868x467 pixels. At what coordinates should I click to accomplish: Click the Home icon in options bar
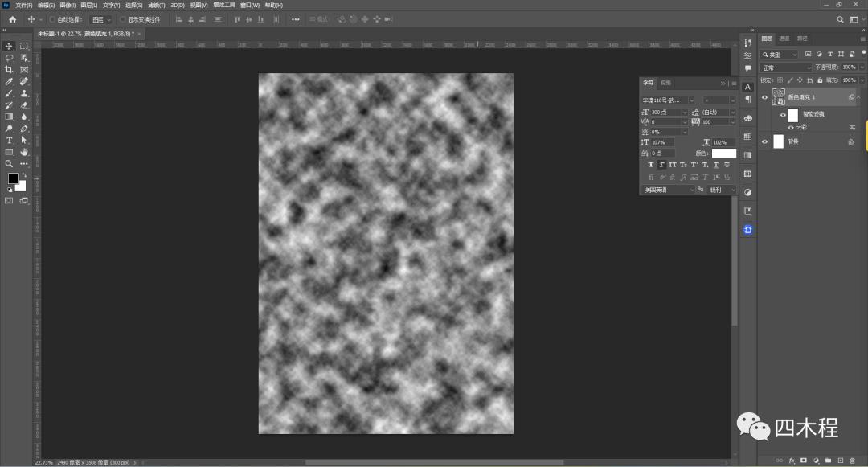[12, 19]
